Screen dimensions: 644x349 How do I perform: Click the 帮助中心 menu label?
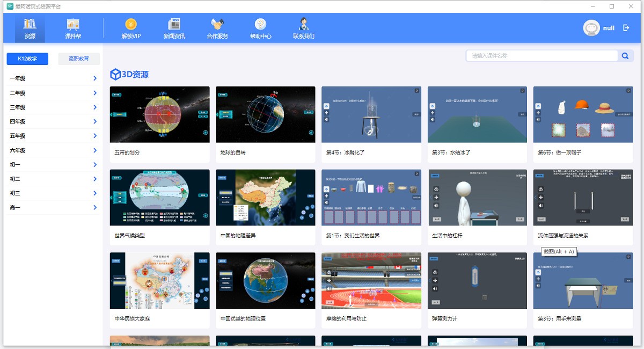260,37
